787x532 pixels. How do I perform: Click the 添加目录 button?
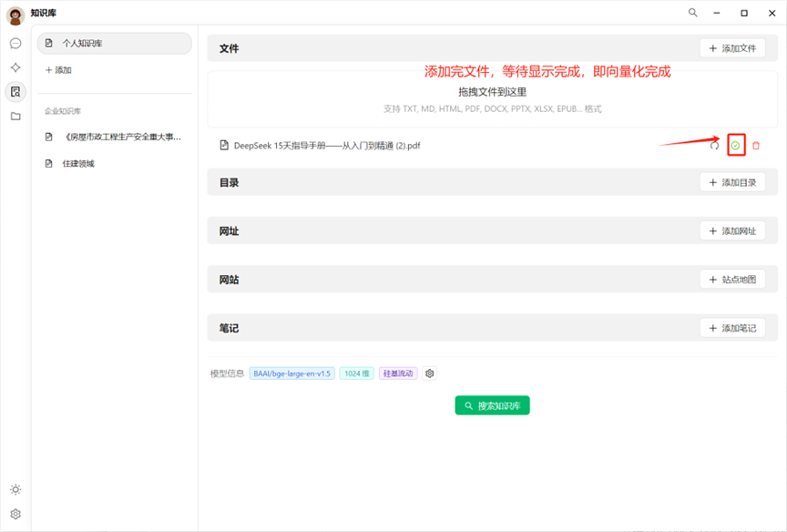(732, 182)
